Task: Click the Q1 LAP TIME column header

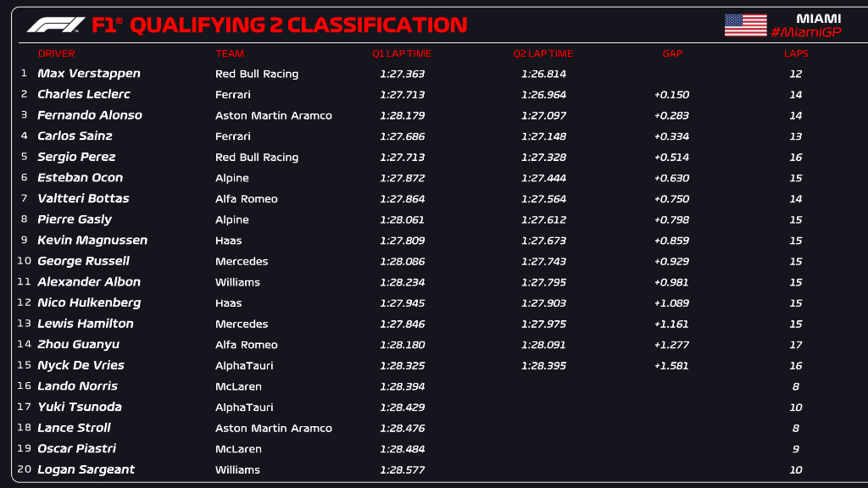Action: 402,53
